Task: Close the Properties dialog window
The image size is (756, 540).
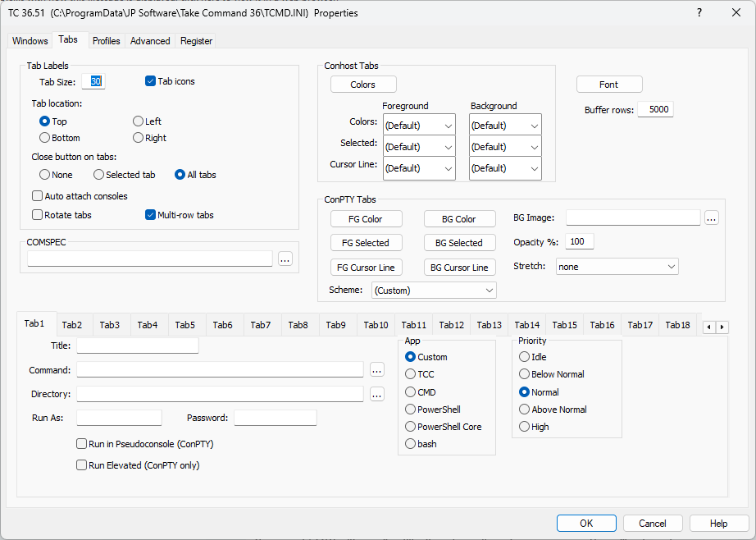Action: [x=736, y=13]
